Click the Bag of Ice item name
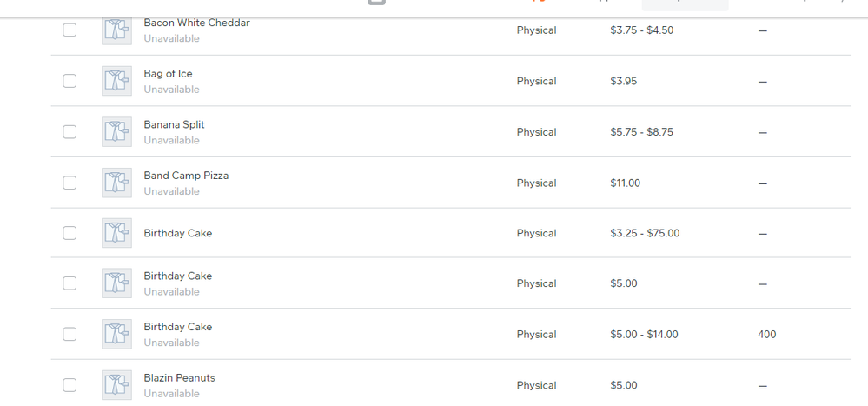This screenshot has height=406, width=868. pos(168,74)
